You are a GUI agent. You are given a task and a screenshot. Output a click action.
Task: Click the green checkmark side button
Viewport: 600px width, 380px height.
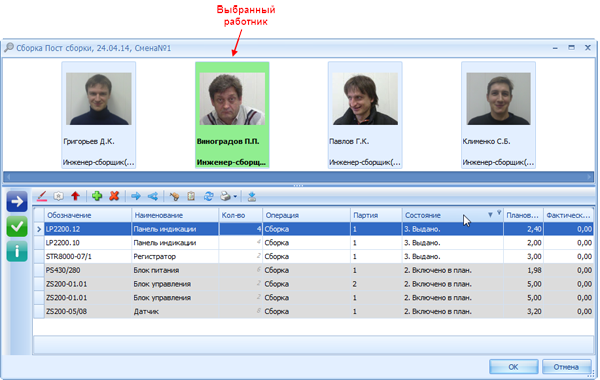pyautogui.click(x=17, y=226)
